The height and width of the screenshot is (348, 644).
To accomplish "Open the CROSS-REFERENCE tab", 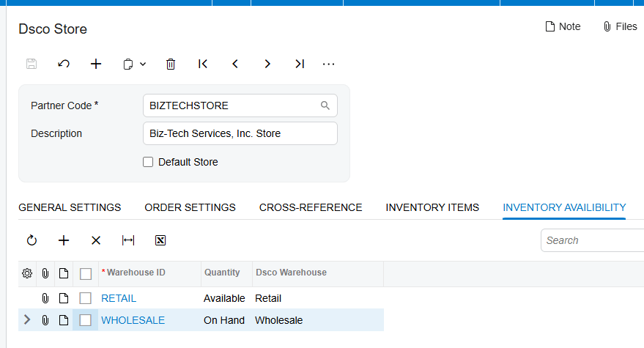I will click(311, 207).
